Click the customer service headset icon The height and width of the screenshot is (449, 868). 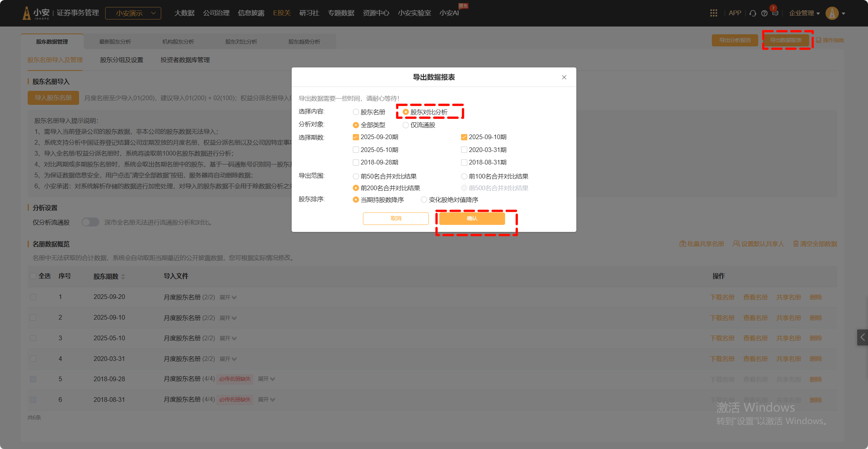point(753,13)
